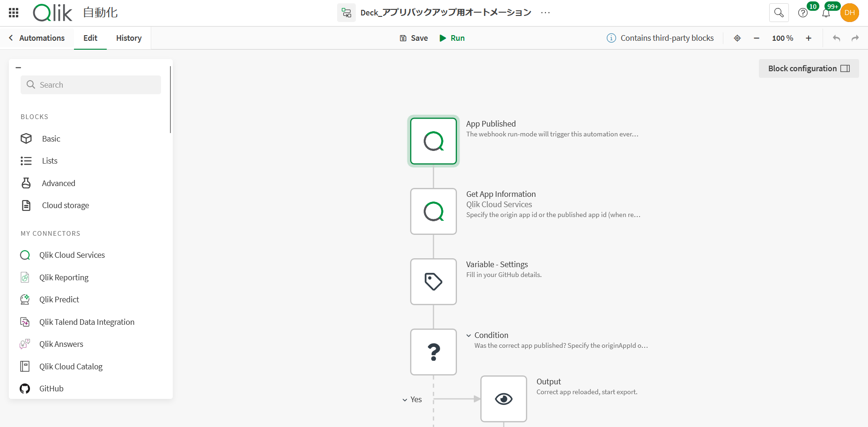
Task: Open the Lists block category
Action: (x=49, y=160)
